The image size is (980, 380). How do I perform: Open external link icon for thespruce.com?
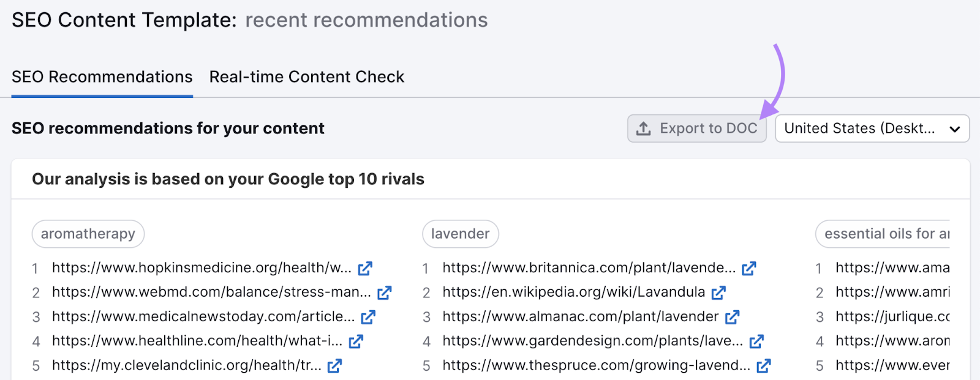(763, 366)
